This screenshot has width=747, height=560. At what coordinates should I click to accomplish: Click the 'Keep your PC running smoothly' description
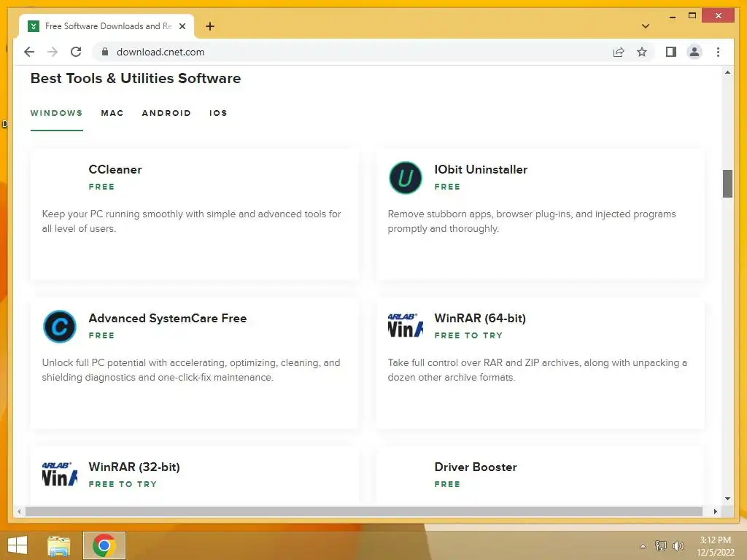click(x=192, y=221)
